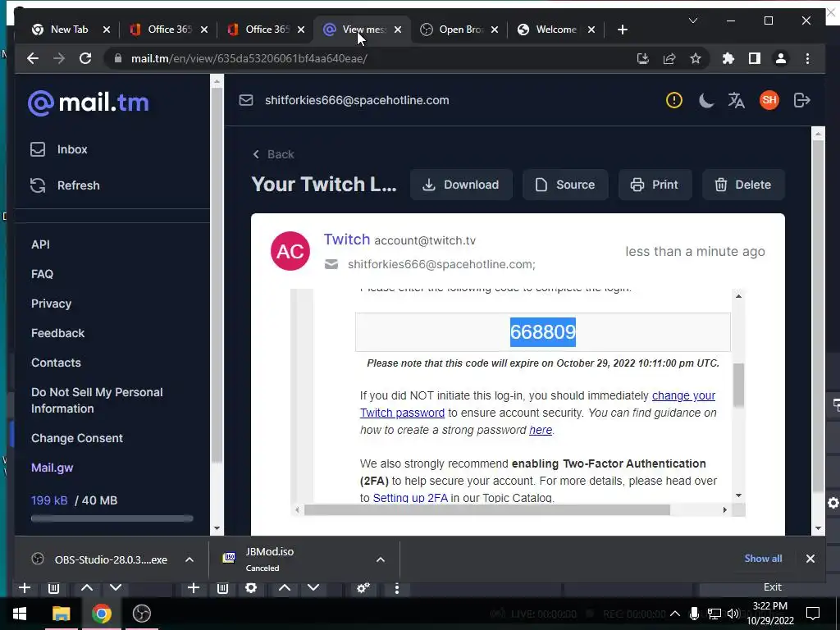Open the language translate icon
This screenshot has width=840, height=630.
pyautogui.click(x=736, y=100)
